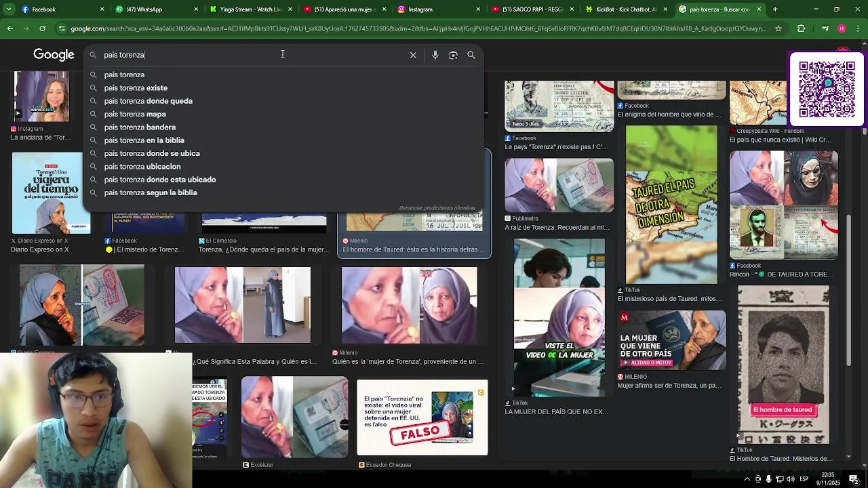The image size is (868, 488).
Task: Open 'Torenza, ¿Dónde queda el país' El Comercio link
Action: [x=264, y=249]
